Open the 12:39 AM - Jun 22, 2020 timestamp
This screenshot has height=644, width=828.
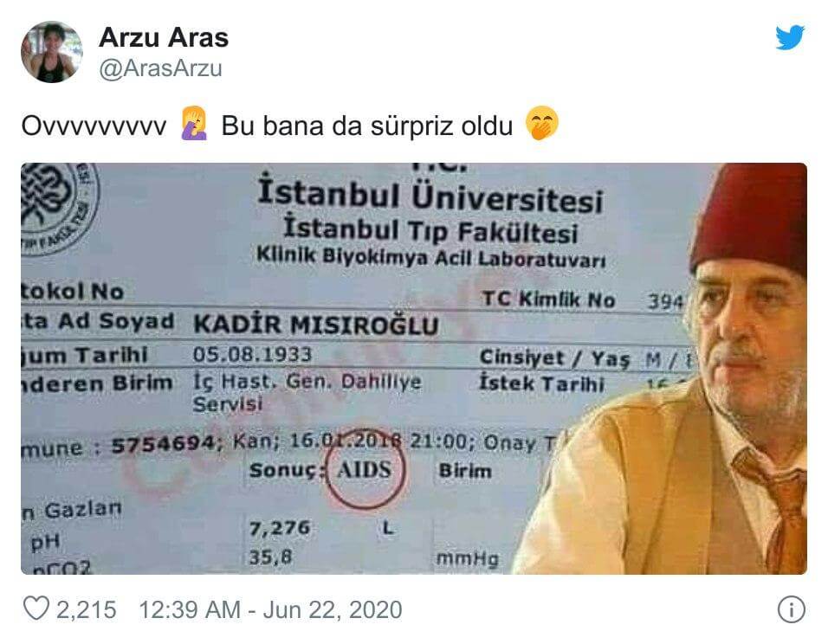click(270, 609)
